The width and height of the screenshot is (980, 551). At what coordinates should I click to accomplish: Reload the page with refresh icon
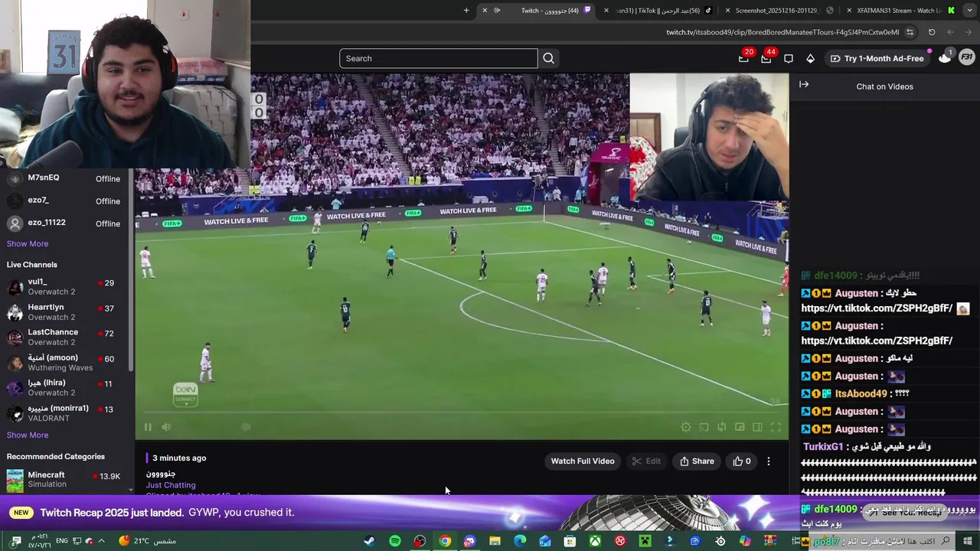932,32
